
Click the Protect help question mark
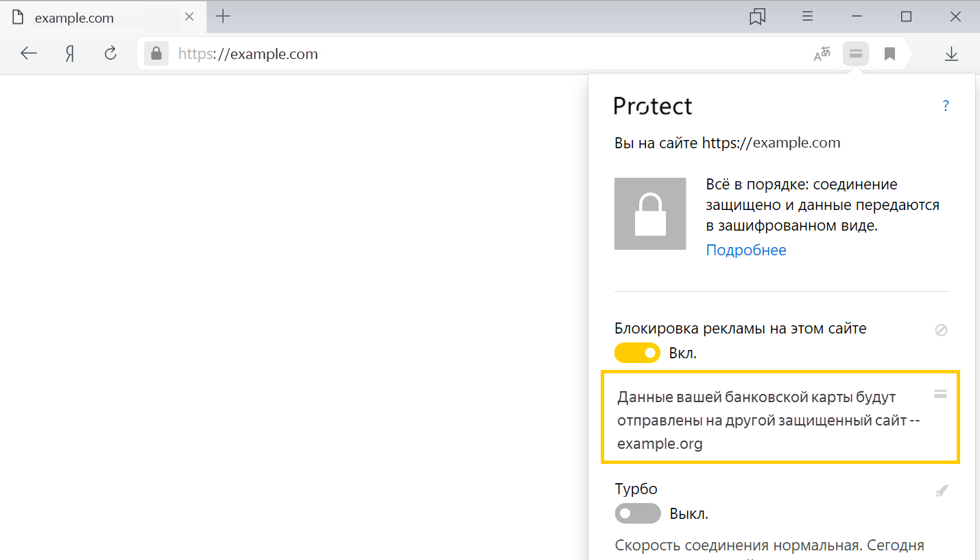(x=946, y=106)
